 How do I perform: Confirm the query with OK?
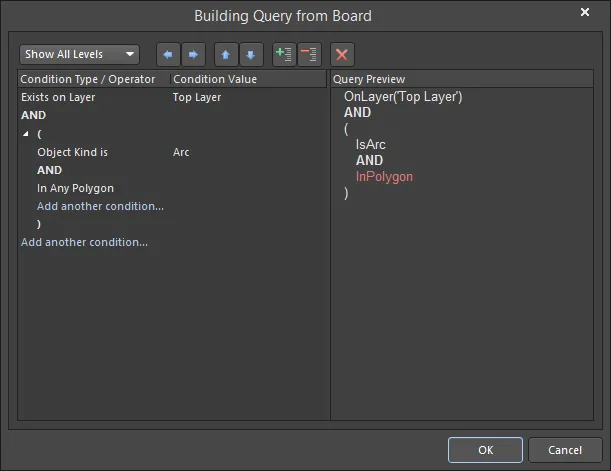(486, 450)
